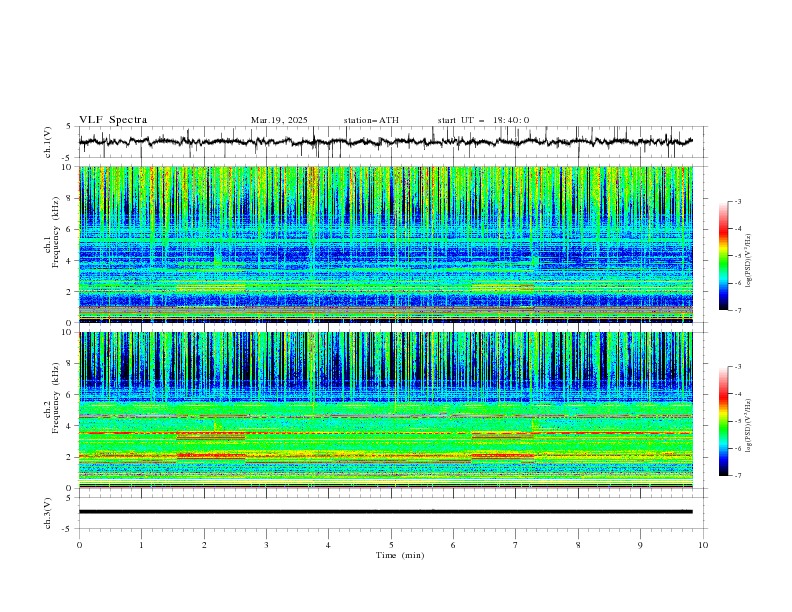Click the "ch.2 Frequency (kHz)" axis label
The width and height of the screenshot is (792, 612).
coord(52,396)
